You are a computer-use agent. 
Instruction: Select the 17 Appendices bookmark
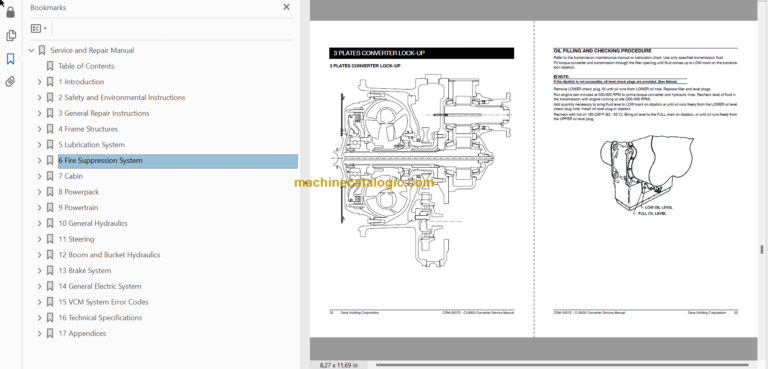(x=82, y=333)
